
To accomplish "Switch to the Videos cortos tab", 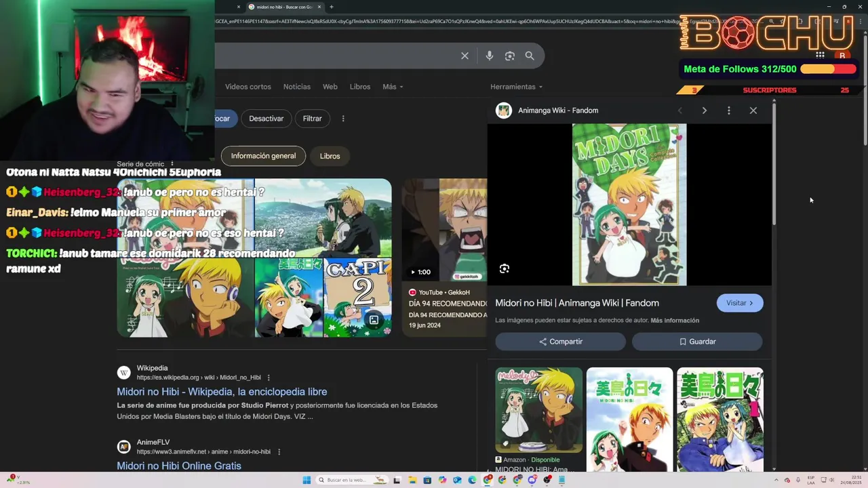I will pos(248,87).
